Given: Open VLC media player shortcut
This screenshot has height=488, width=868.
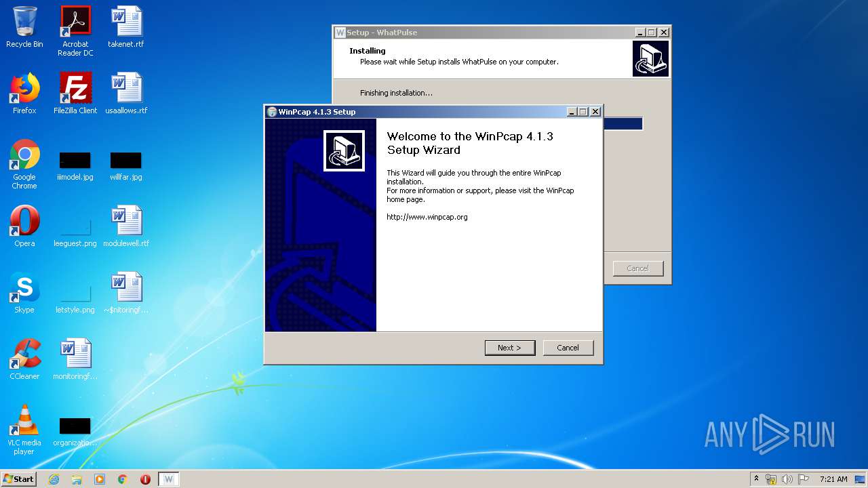Looking at the screenshot, I should (24, 430).
